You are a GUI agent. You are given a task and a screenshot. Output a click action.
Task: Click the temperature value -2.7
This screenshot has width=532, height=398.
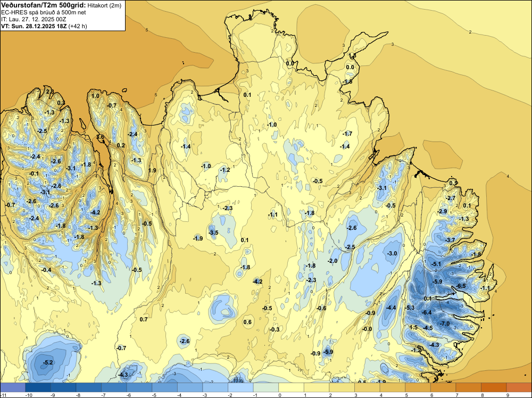coord(451,198)
